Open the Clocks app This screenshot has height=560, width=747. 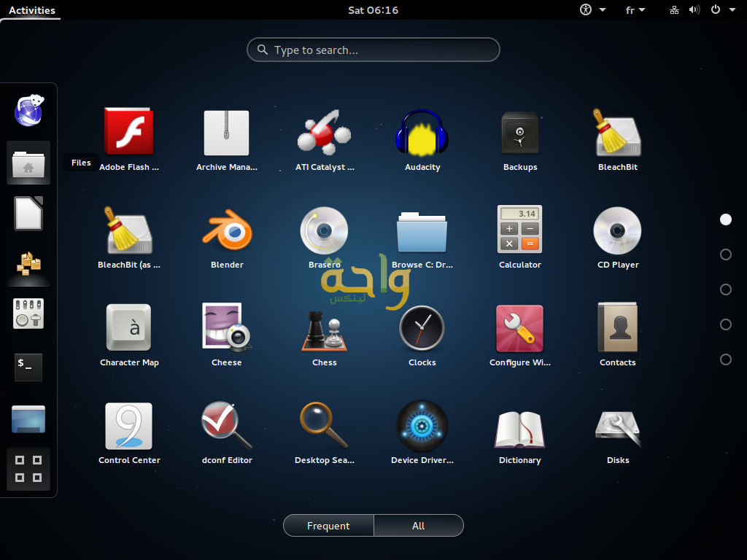coord(422,328)
